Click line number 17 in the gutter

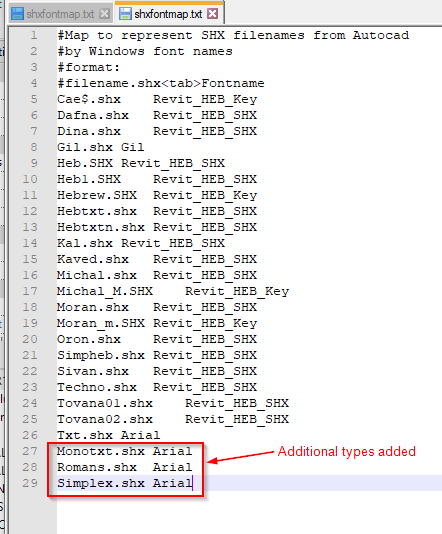click(30, 291)
